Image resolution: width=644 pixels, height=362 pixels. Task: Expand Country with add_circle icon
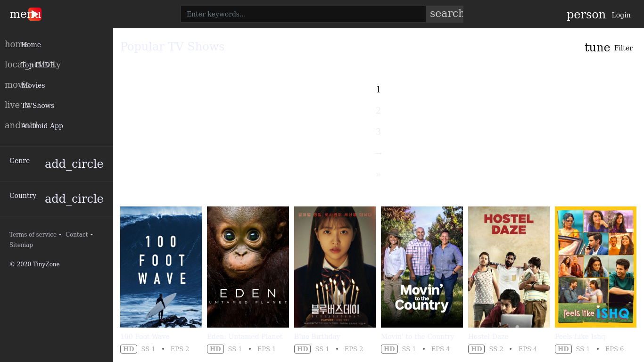coord(74,199)
